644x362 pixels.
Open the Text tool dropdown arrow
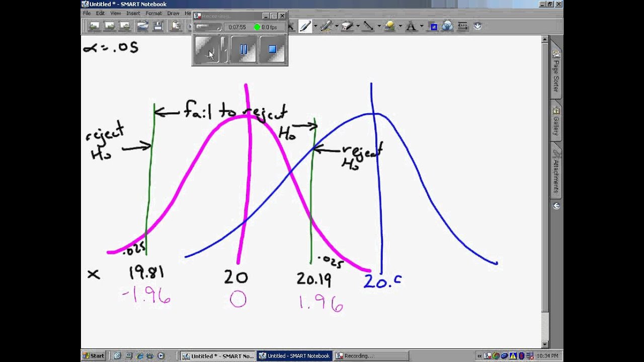pyautogui.click(x=421, y=26)
